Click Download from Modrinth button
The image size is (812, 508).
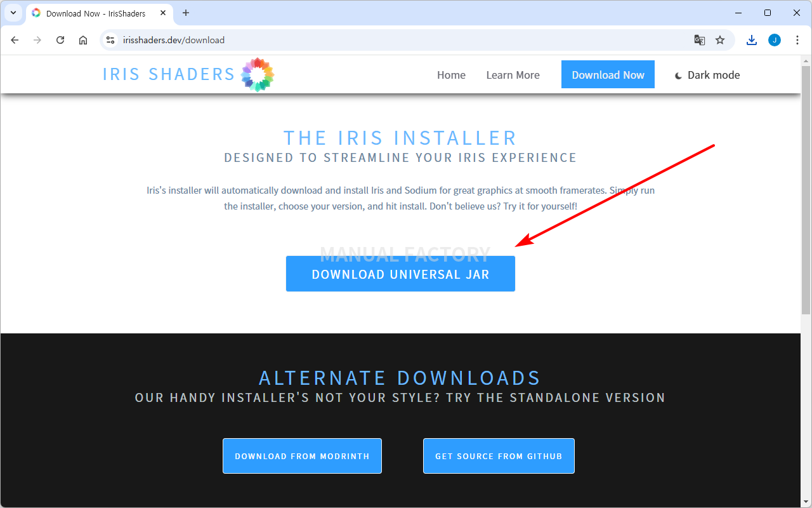pos(302,456)
